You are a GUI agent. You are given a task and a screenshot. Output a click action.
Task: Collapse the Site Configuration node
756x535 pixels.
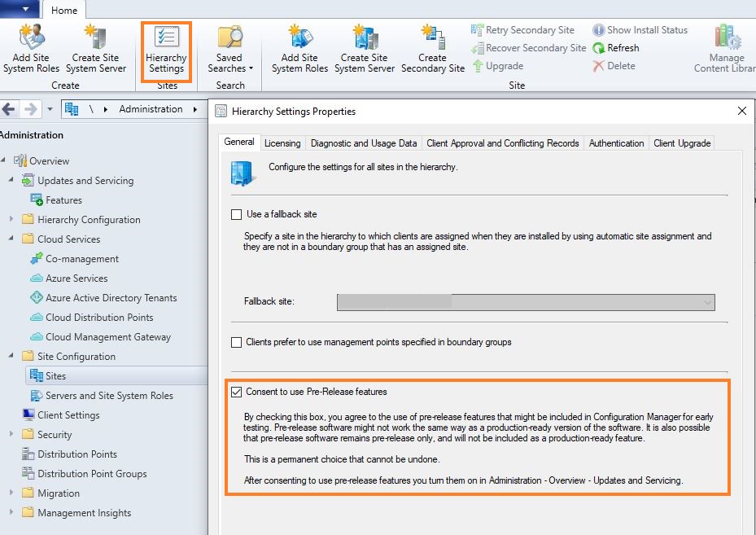click(x=11, y=356)
